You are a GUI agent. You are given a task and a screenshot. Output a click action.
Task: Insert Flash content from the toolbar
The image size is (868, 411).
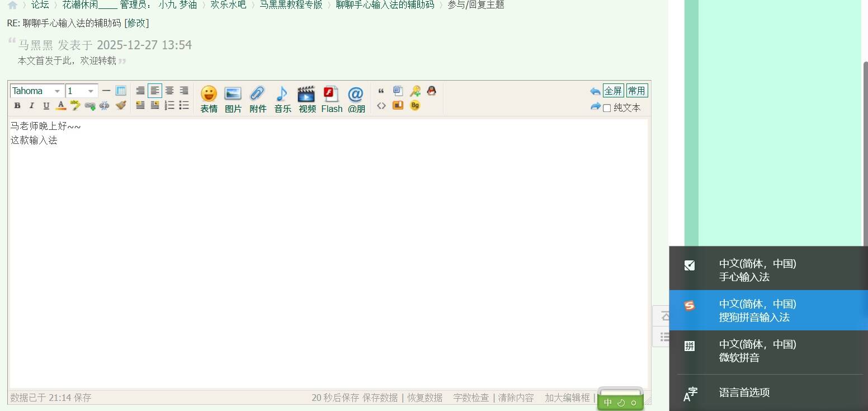tap(331, 99)
